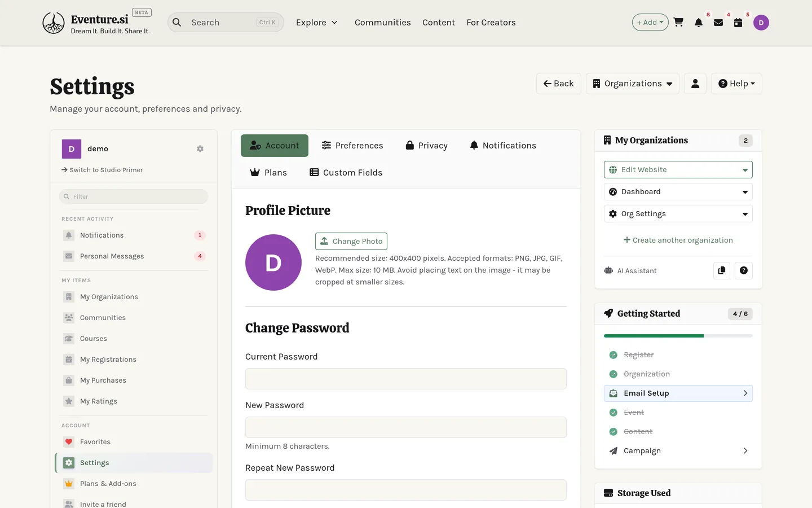Click the My Purchases bag icon
Viewport: 812px width, 508px height.
(69, 380)
